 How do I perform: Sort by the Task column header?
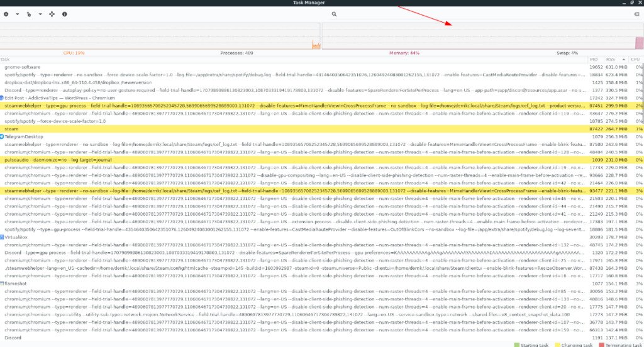pos(5,60)
